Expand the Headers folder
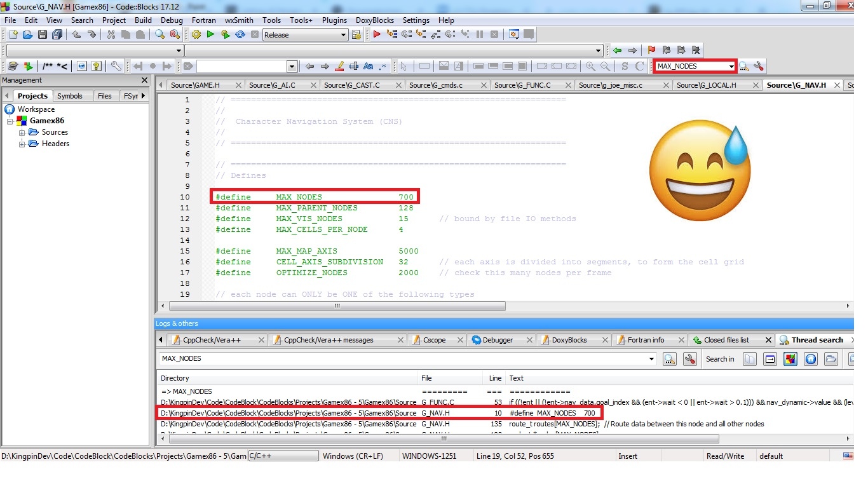 22,144
